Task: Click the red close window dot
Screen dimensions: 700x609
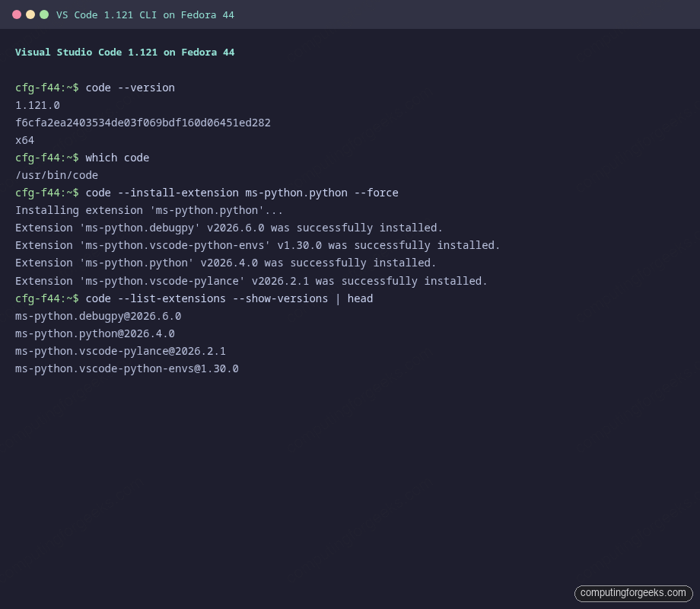Action: [17, 14]
